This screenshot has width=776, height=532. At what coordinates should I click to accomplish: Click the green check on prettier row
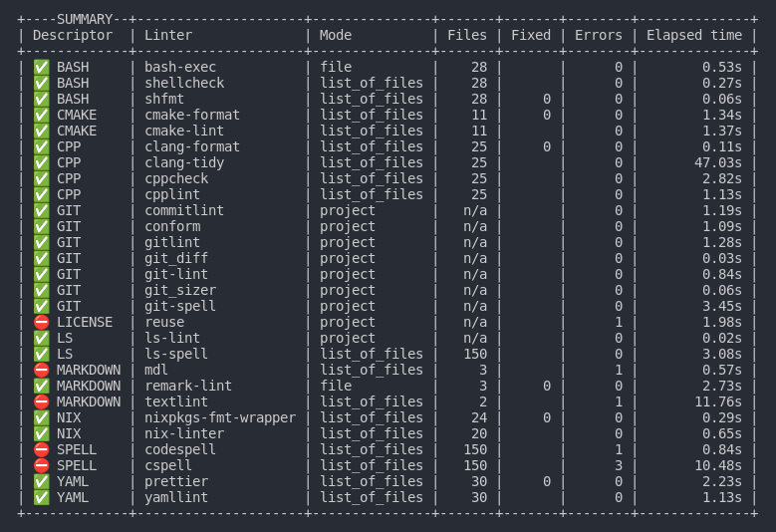[x=41, y=481]
